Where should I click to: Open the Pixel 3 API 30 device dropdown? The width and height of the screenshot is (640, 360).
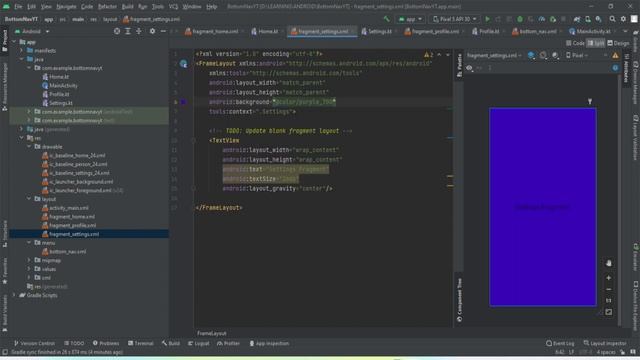454,19
